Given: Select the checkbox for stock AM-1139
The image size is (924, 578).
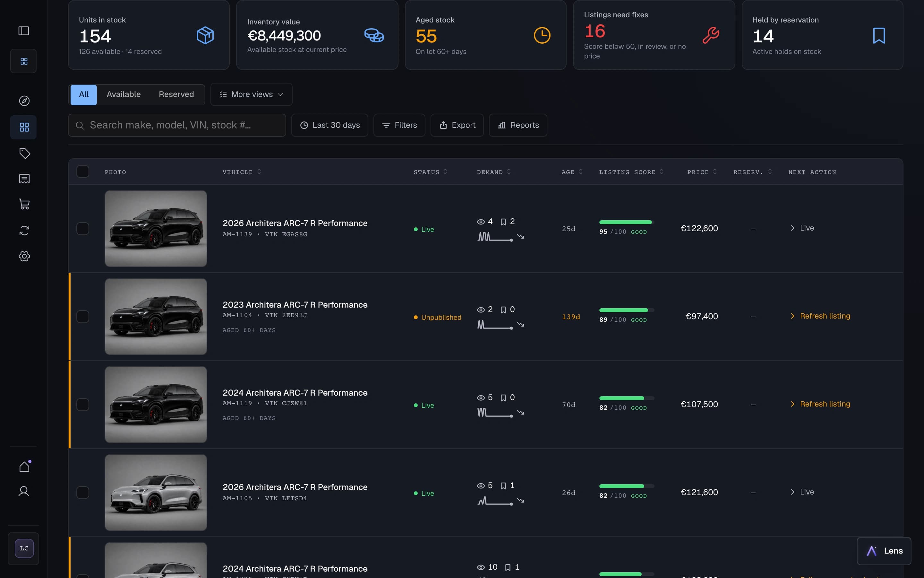Looking at the screenshot, I should (x=82, y=229).
